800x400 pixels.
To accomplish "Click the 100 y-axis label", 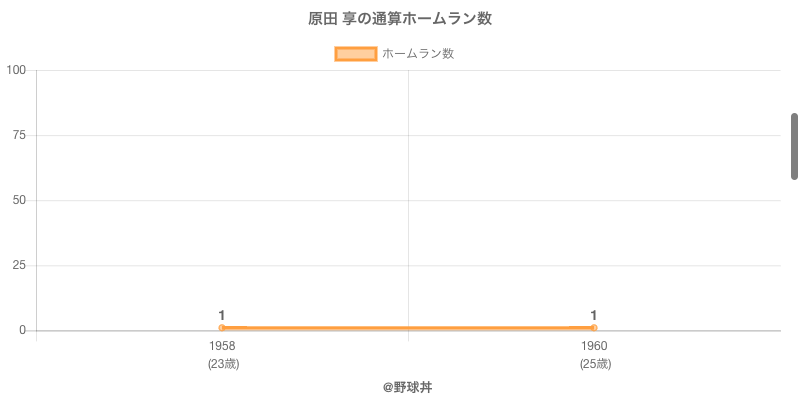I will [16, 70].
